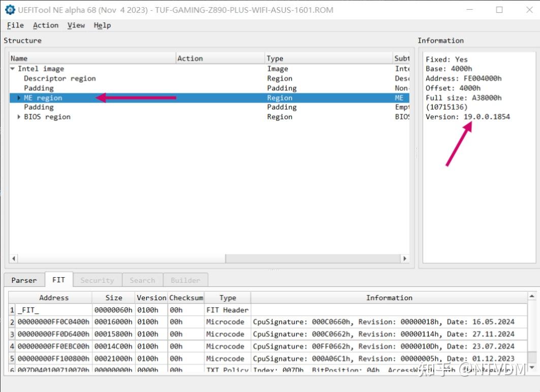The width and height of the screenshot is (540, 392).
Task: Switch to the Security tab
Action: 97,280
